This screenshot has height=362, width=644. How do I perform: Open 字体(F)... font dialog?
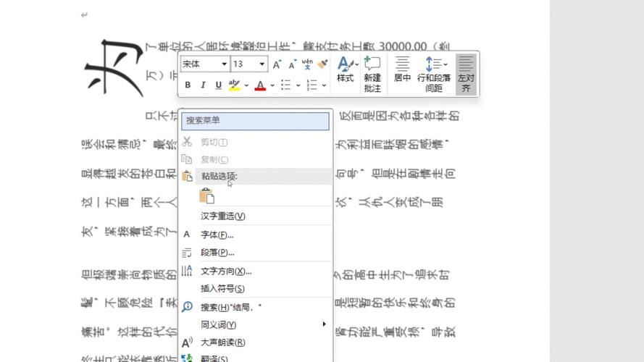click(255, 235)
